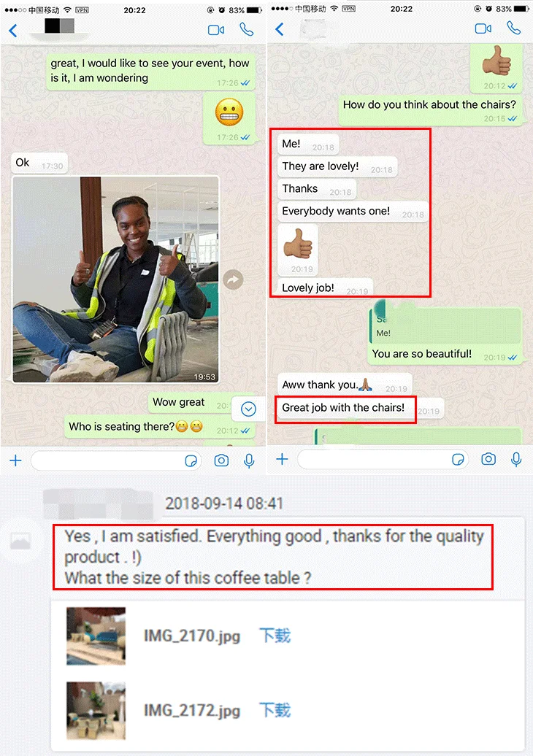Tap plus attachment button in left chat
Screen dimensions: 533x756
click(x=15, y=460)
